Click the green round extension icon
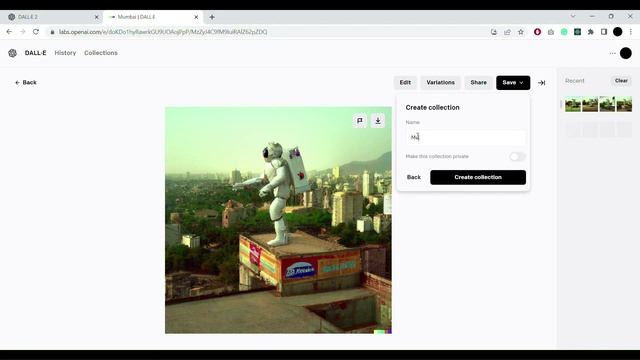The height and width of the screenshot is (360, 640). (x=564, y=32)
